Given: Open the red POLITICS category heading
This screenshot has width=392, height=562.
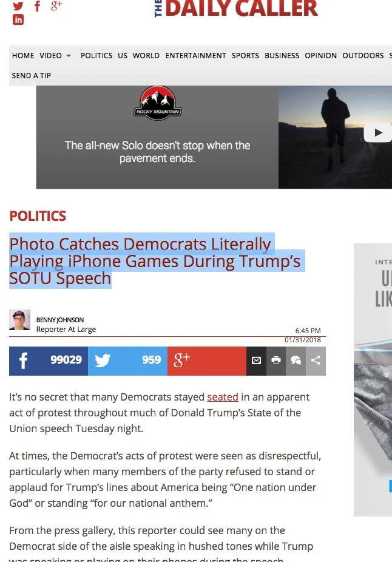Looking at the screenshot, I should (x=38, y=216).
